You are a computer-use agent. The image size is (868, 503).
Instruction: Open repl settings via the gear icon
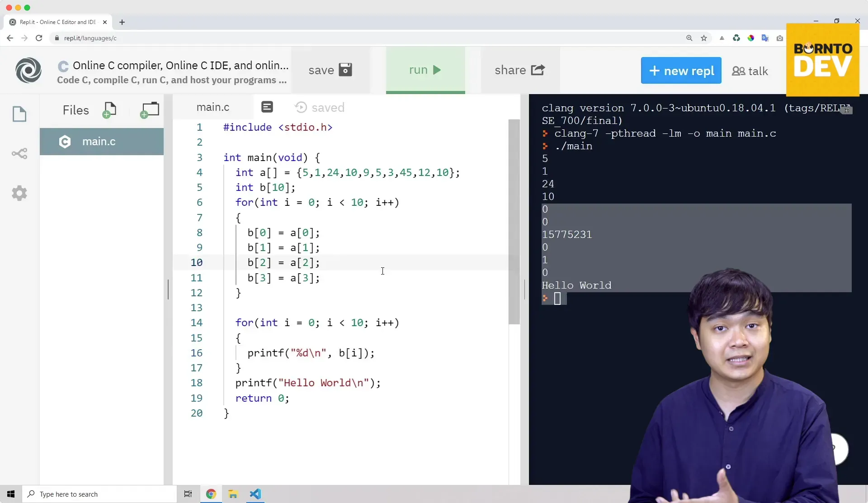(20, 193)
